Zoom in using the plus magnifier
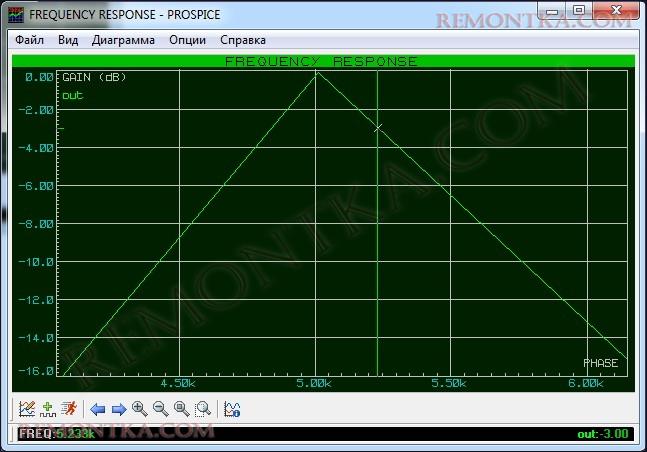The image size is (647, 452). [x=139, y=408]
